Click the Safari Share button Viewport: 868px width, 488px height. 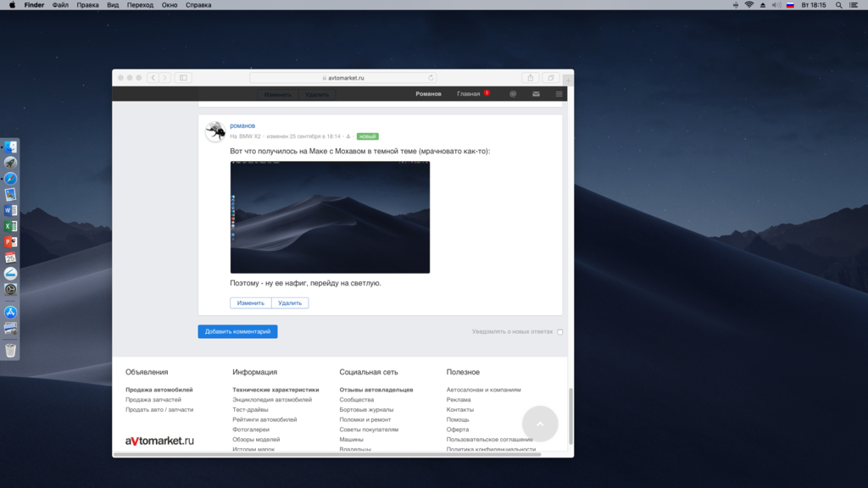(x=531, y=78)
